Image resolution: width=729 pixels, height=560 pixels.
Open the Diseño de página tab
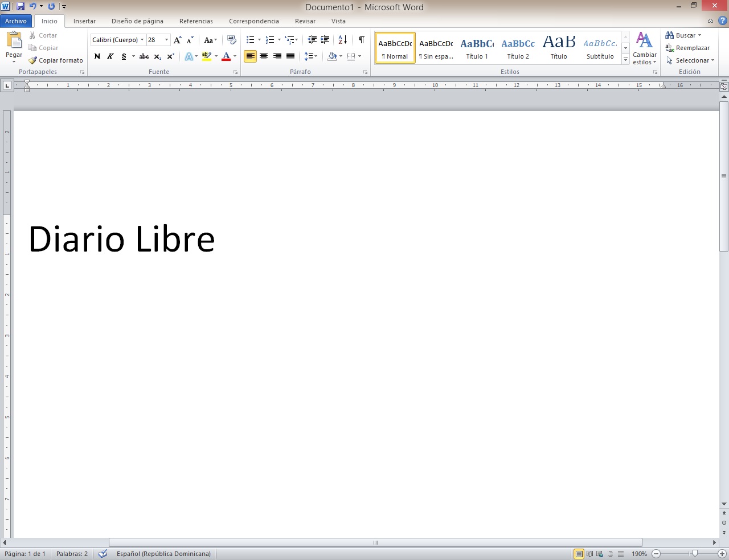(x=137, y=21)
